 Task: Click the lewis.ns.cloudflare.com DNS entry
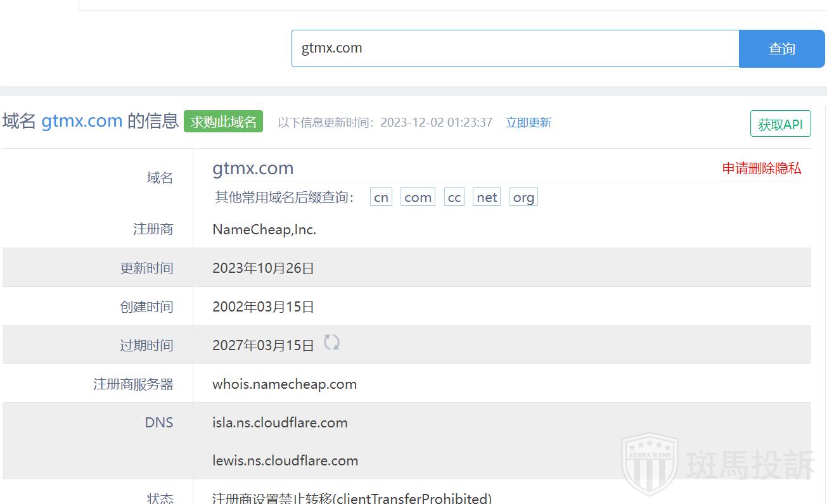285,461
